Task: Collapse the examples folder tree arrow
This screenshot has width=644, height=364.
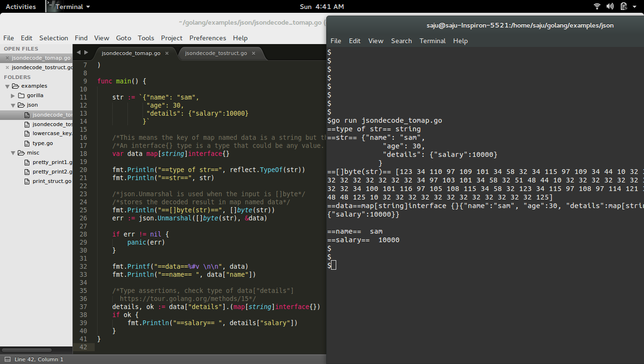Action: pos(7,86)
